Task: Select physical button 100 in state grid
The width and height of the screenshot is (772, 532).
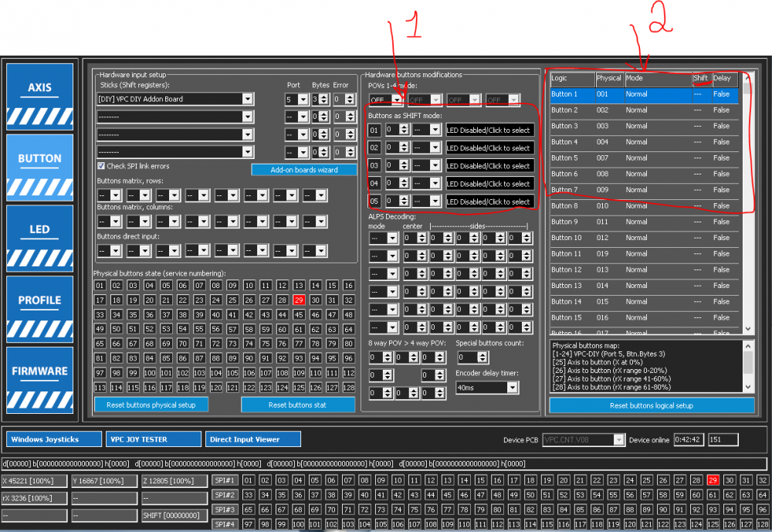Action: coord(150,373)
